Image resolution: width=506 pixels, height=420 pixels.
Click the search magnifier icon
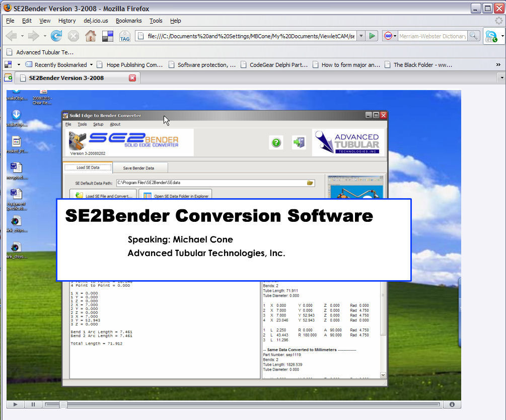point(473,36)
